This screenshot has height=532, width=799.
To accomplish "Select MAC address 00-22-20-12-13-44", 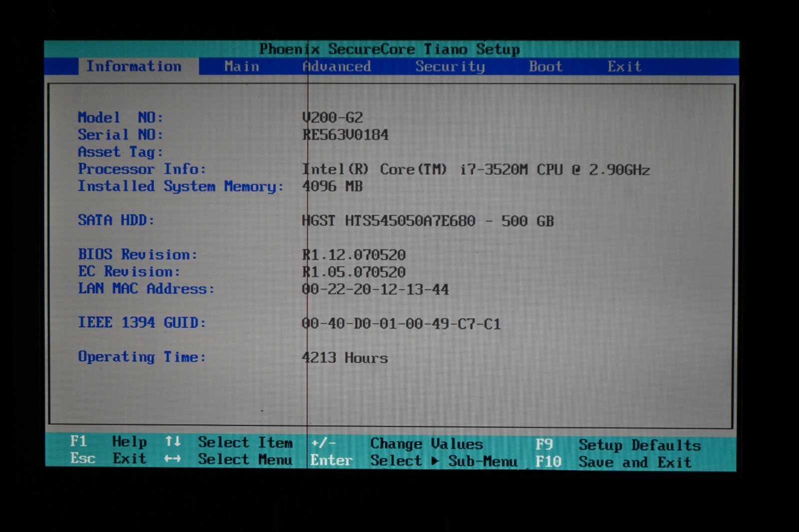I will (x=376, y=289).
